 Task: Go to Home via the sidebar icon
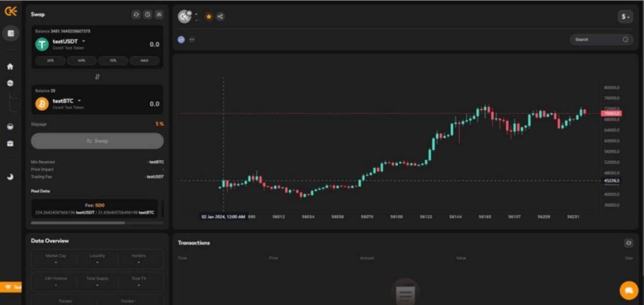[10, 66]
